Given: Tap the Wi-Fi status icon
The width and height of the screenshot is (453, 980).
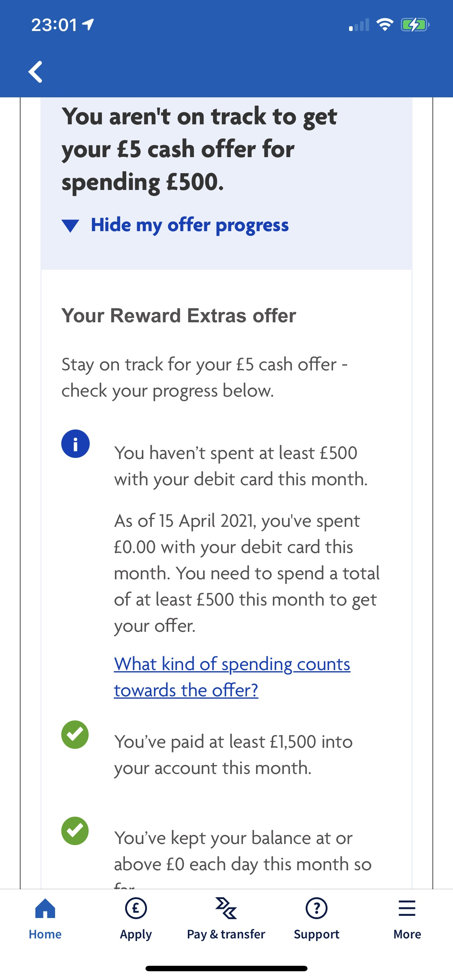Looking at the screenshot, I should point(384,25).
